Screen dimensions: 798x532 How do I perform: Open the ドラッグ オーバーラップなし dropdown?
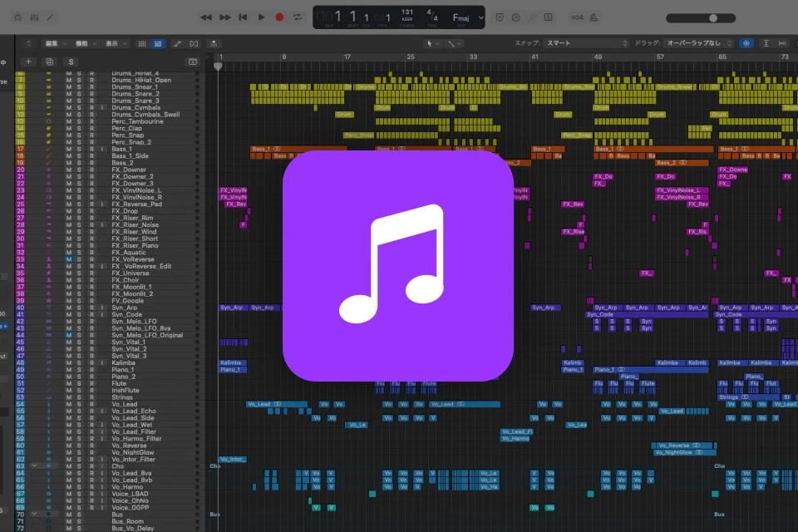coord(699,43)
